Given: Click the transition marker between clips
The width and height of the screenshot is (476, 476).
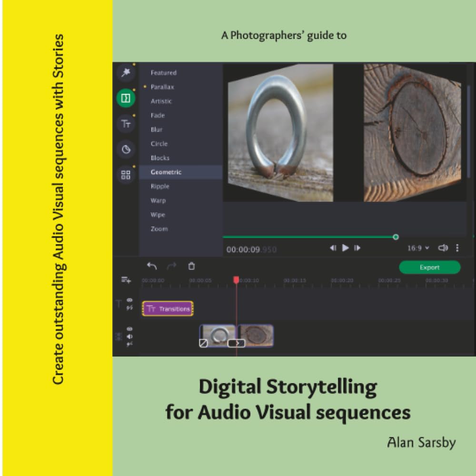Looking at the screenshot, I should [x=236, y=343].
